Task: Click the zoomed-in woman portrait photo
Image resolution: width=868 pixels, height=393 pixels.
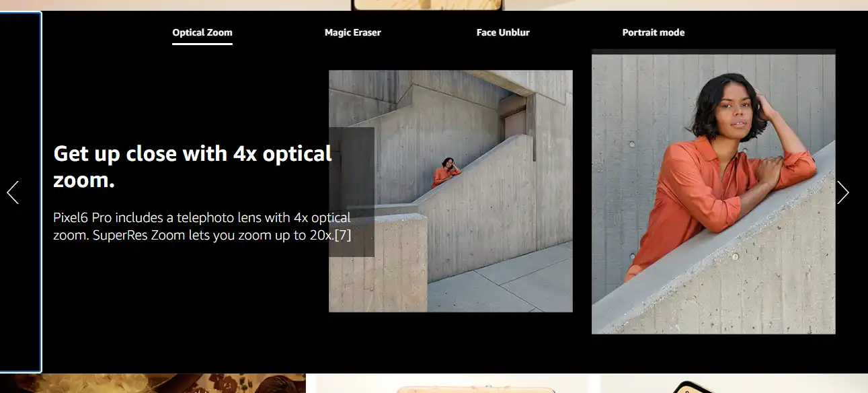Action: coord(713,194)
